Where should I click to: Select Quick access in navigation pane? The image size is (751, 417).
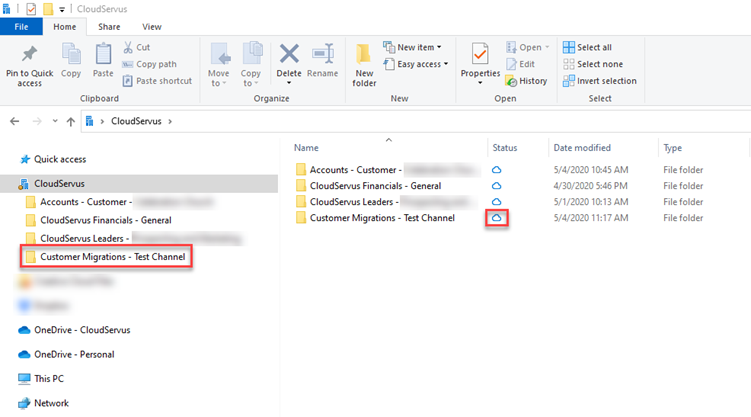coord(60,159)
